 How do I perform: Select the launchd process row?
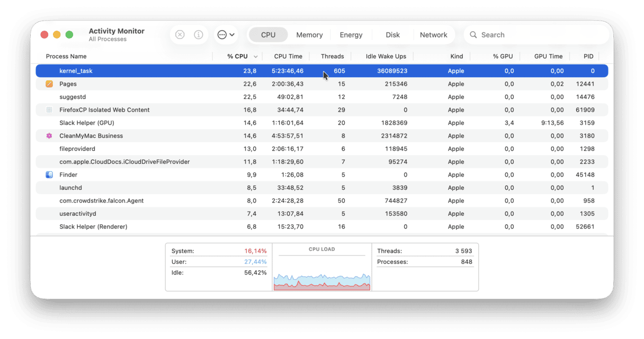[x=212, y=187]
